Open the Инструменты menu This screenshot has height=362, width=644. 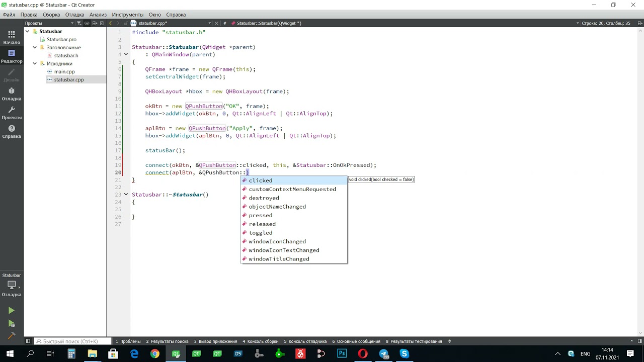point(127,15)
